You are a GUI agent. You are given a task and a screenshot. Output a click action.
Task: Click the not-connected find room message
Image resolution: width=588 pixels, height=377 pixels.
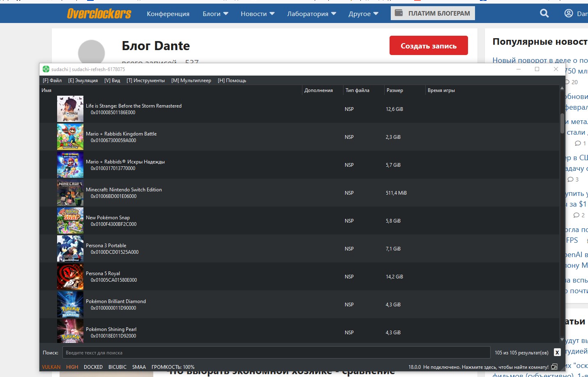click(x=486, y=367)
